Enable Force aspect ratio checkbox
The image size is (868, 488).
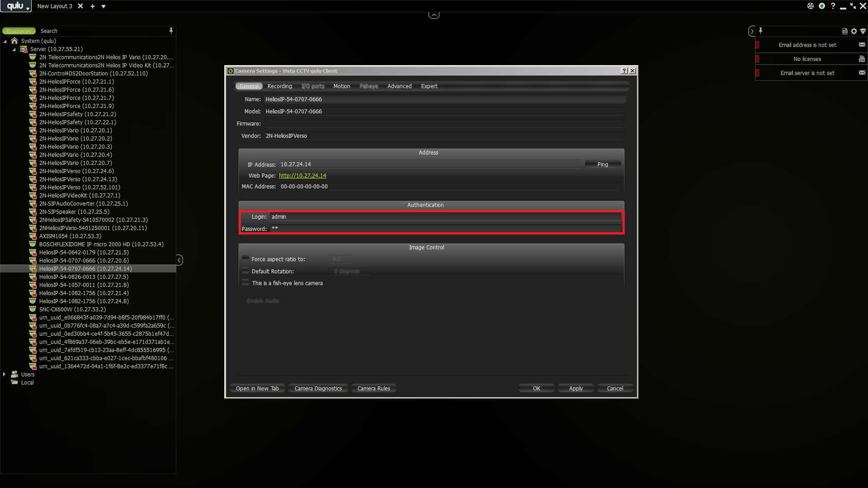pos(245,258)
